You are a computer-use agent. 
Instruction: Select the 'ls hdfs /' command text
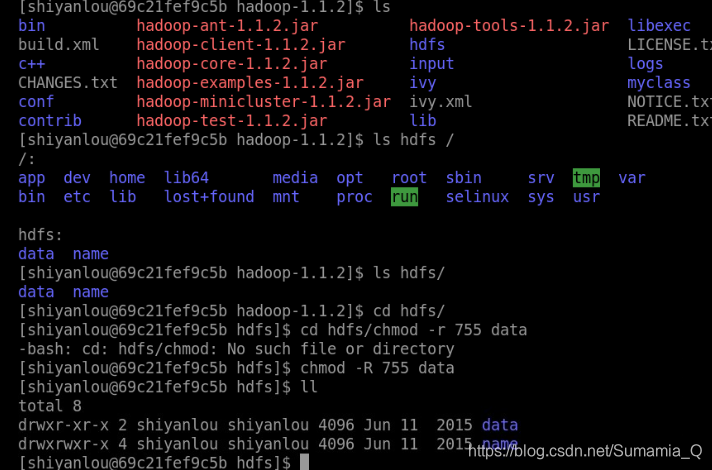pos(413,140)
